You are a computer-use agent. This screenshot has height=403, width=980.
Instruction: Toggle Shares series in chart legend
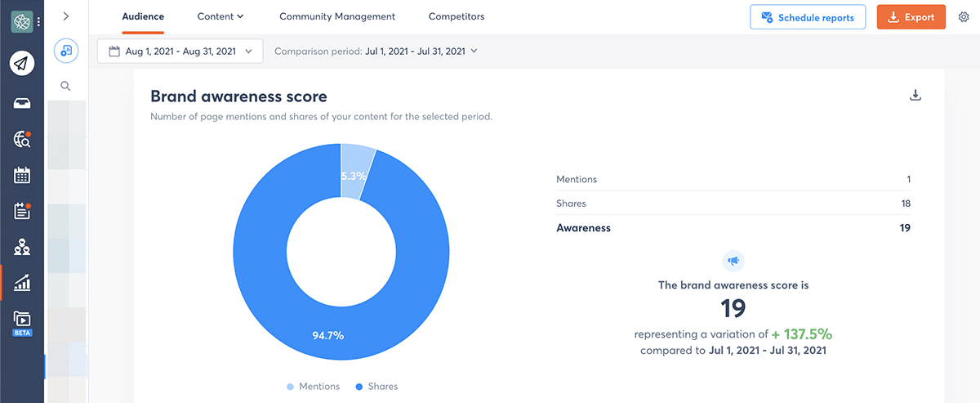377,386
